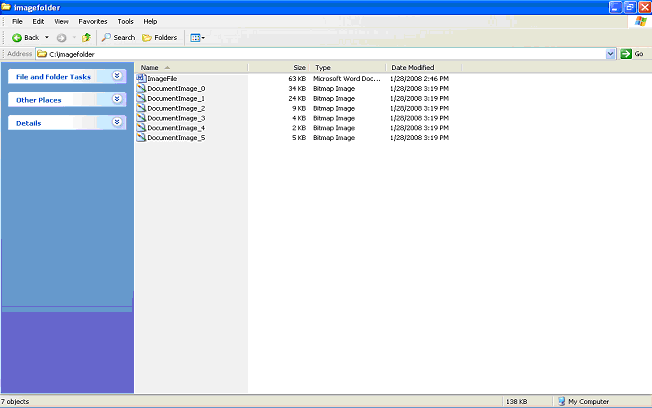Open the Tools menu

point(125,21)
